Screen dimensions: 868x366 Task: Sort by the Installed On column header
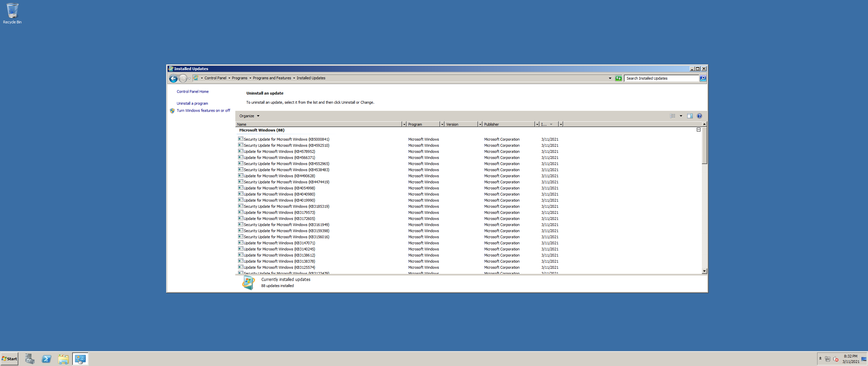click(549, 124)
